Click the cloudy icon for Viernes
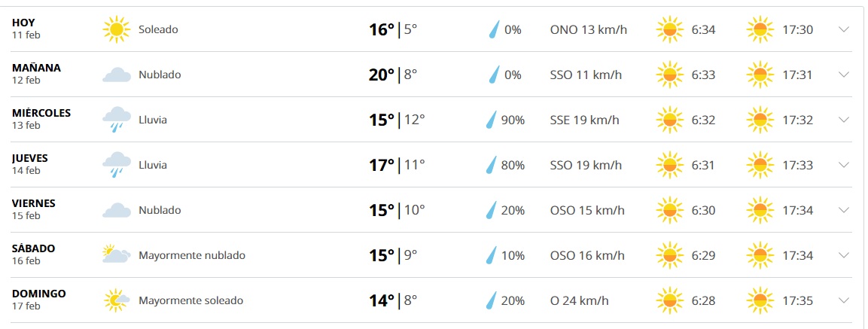868x329 pixels. 116,210
